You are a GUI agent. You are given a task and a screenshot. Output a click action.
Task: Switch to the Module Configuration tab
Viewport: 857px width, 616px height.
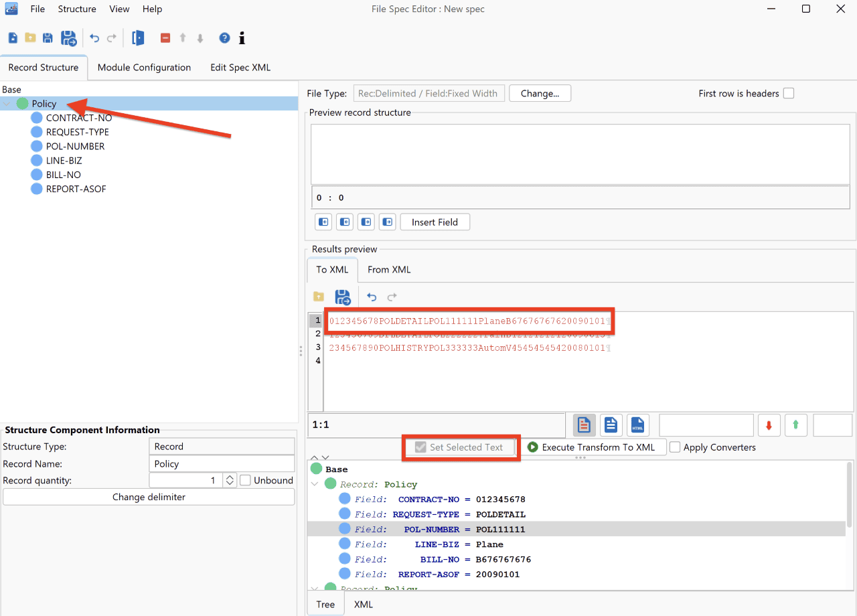[x=144, y=68]
